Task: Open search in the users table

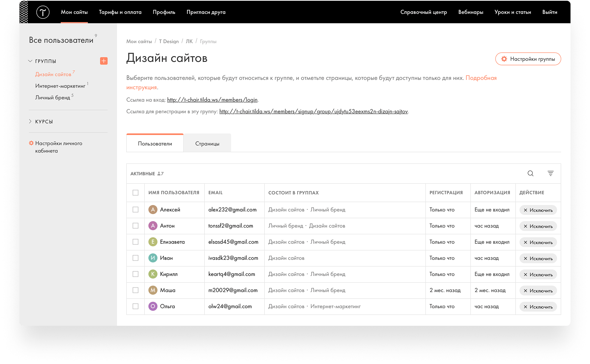Action: tap(530, 173)
